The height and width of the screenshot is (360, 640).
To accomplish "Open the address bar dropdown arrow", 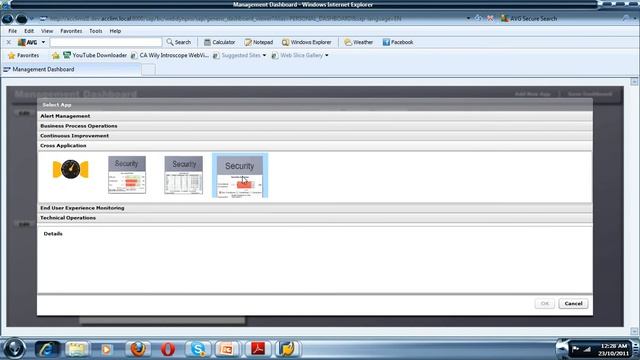I will (x=468, y=18).
